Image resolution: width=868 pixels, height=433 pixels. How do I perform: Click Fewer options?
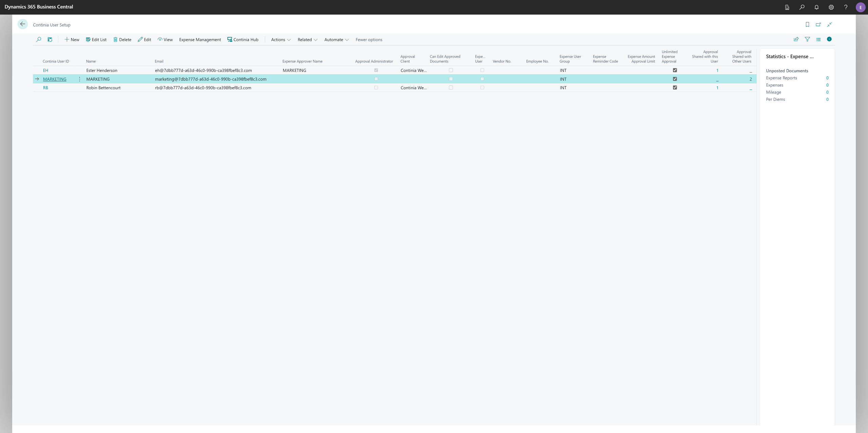click(369, 40)
